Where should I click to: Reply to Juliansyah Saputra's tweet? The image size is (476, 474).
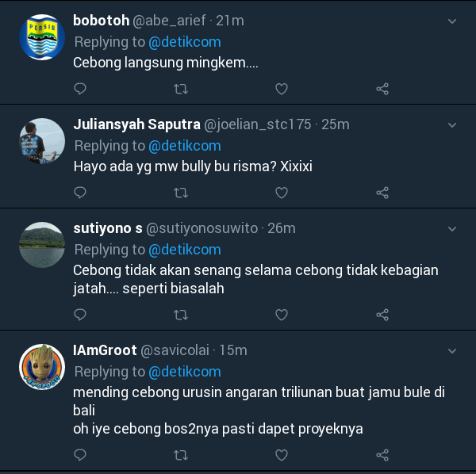coord(80,193)
